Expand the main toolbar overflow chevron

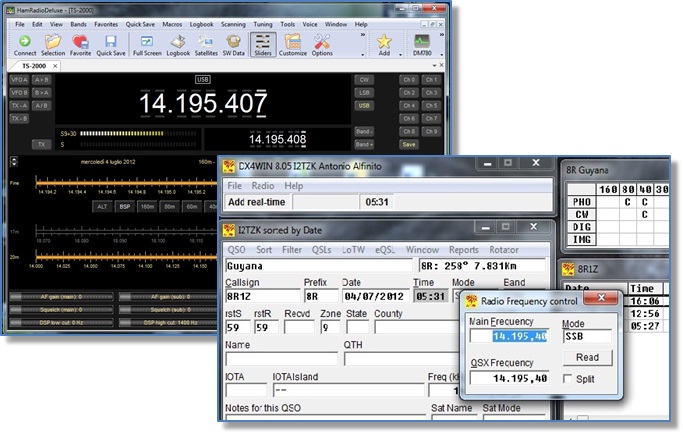(x=362, y=35)
